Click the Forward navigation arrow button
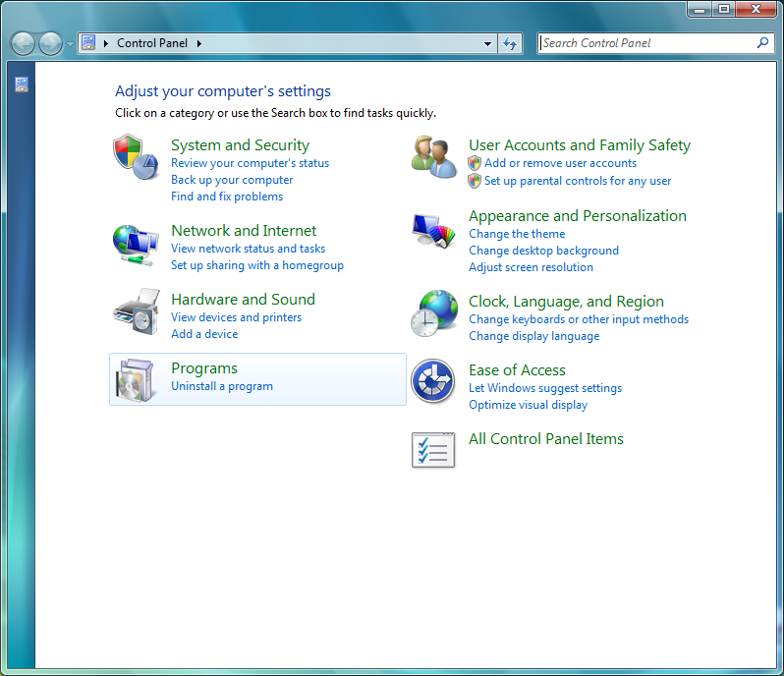This screenshot has width=784, height=676. click(x=50, y=43)
